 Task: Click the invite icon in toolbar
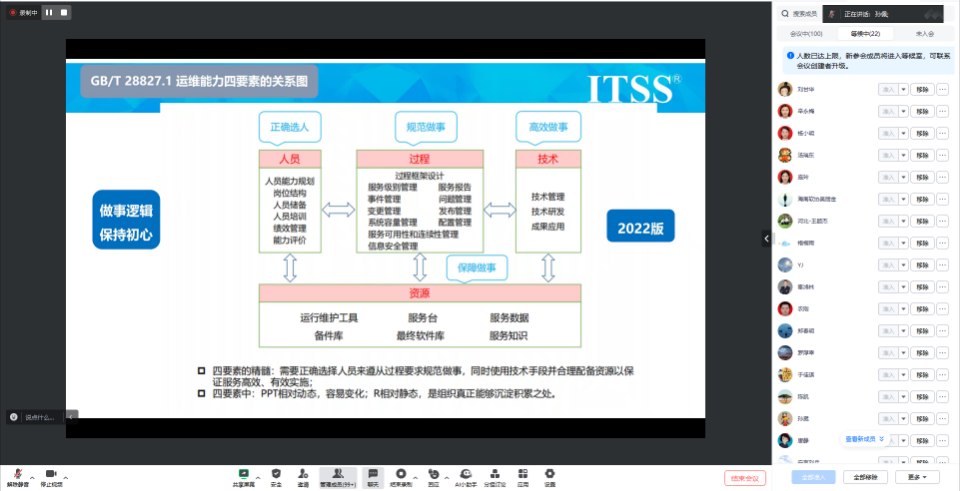(303, 473)
